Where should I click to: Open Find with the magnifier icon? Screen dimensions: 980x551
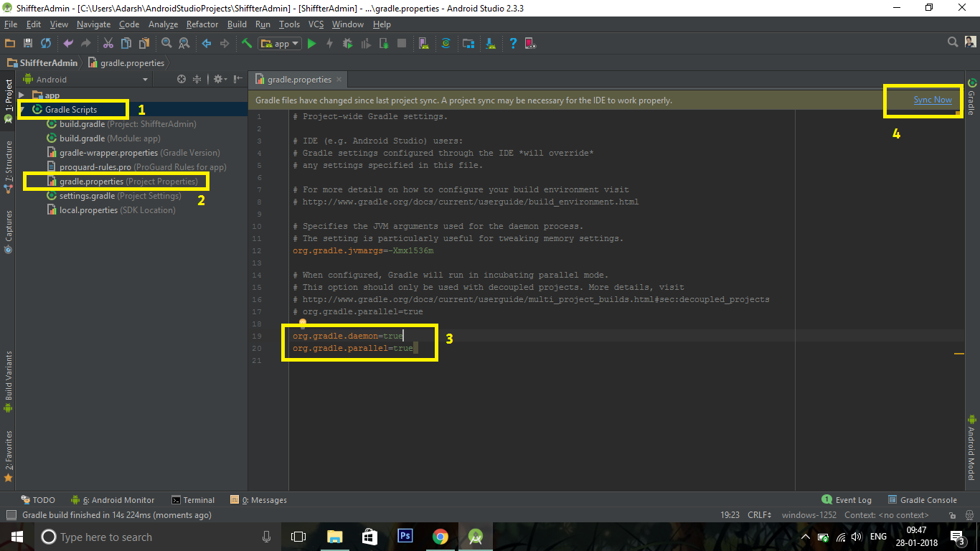[x=166, y=44]
